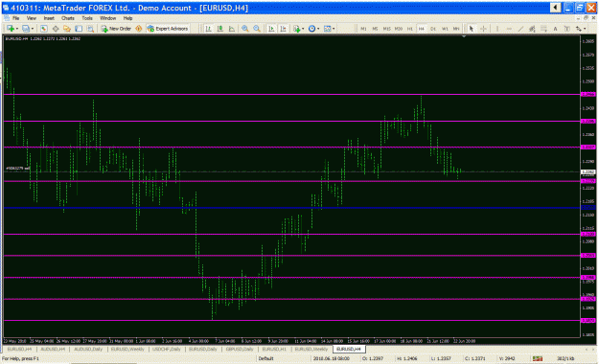Zoom in on the chart
Viewport: 599px width, 364px height.
(x=245, y=29)
